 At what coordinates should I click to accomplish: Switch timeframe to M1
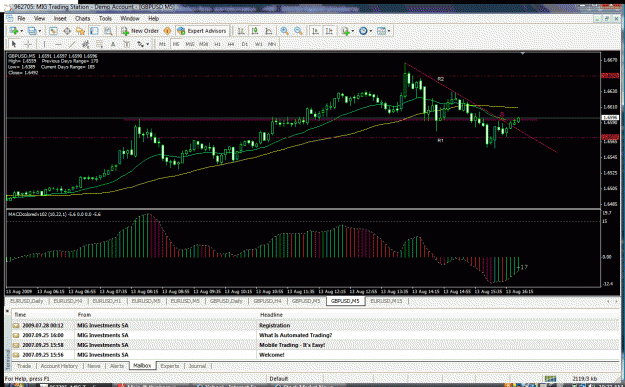coord(162,44)
